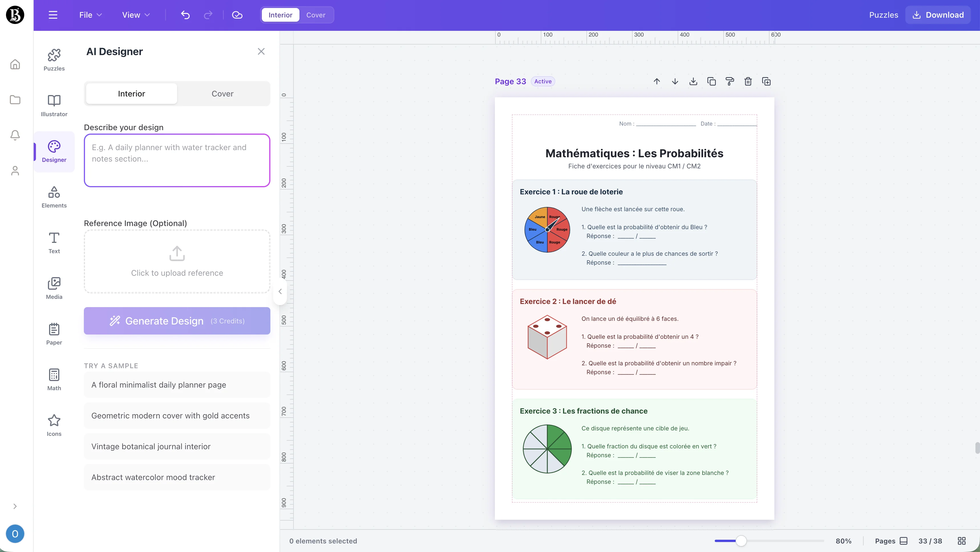Click the Page 33 label

[x=510, y=81]
